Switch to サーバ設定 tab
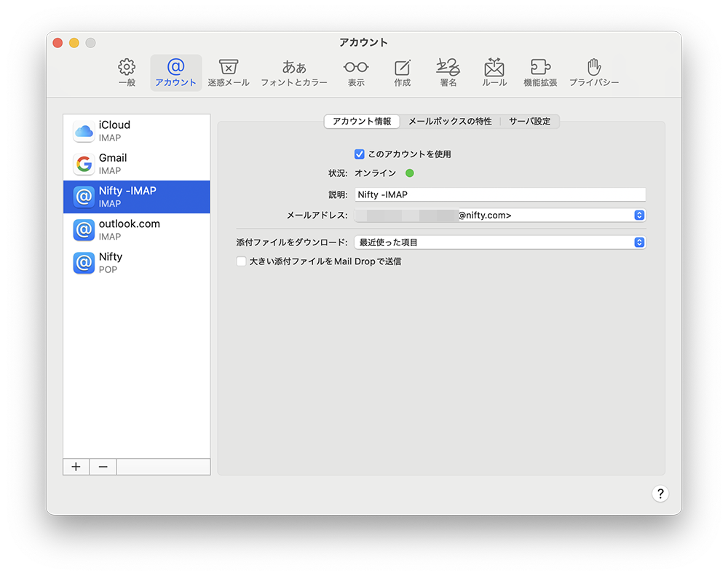Image resolution: width=728 pixels, height=576 pixels. tap(529, 122)
